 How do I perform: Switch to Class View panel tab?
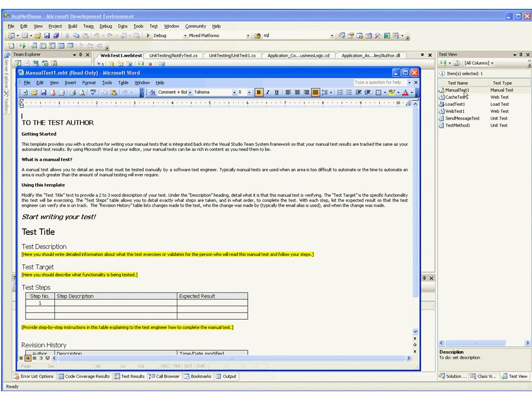coord(483,376)
